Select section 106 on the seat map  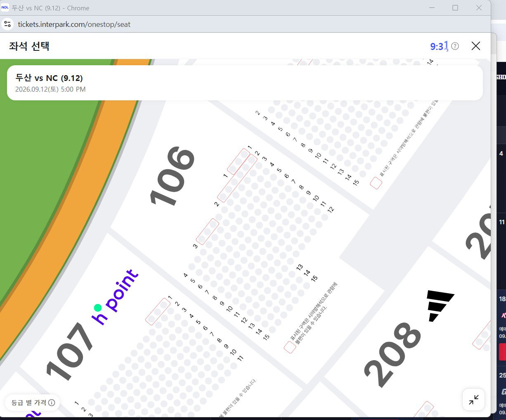[x=172, y=176]
